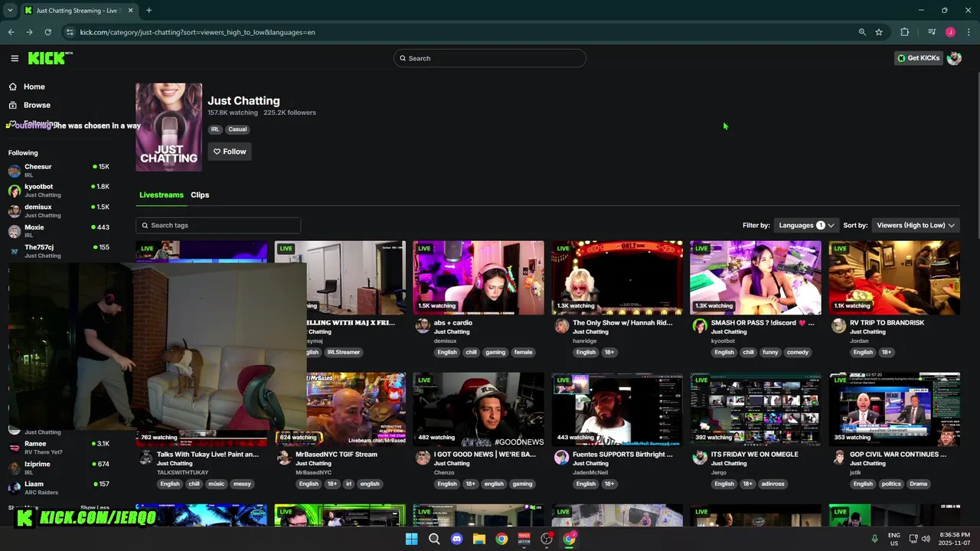Open RV TRIP TO BRANDRISK stream thumbnail
This screenshot has height=551, width=980.
click(894, 278)
